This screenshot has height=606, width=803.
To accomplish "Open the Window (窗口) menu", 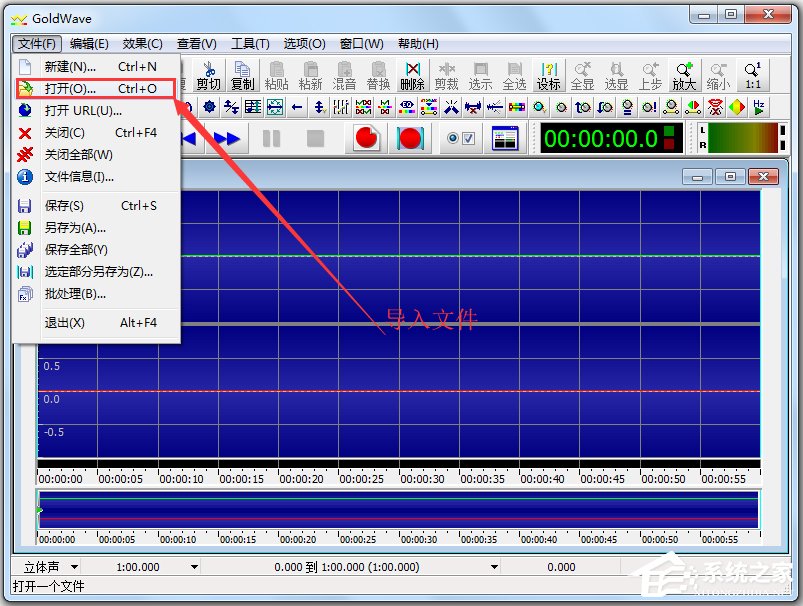I will (x=362, y=44).
